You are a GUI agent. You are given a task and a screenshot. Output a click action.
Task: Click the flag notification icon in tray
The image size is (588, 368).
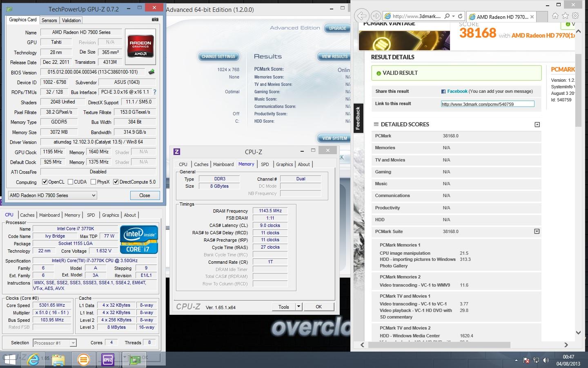tap(526, 360)
